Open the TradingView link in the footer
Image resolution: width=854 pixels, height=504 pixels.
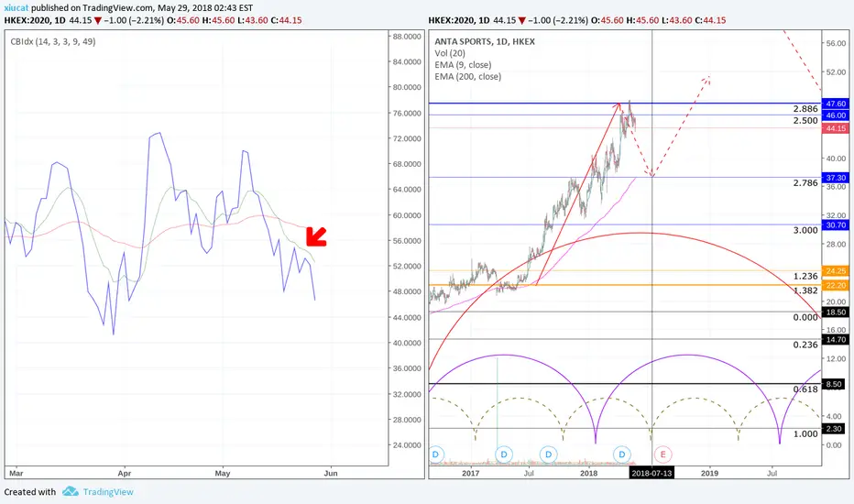tap(108, 492)
